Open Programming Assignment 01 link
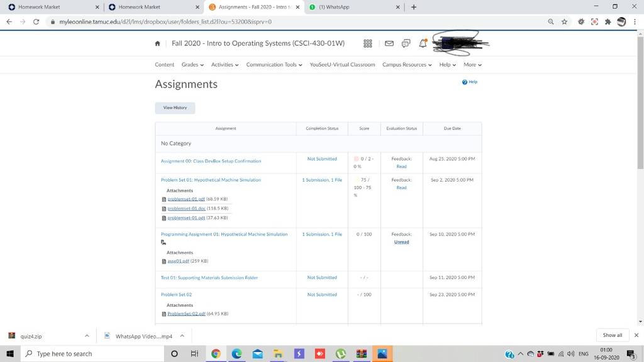Viewport: 644px width, 362px height. point(224,234)
